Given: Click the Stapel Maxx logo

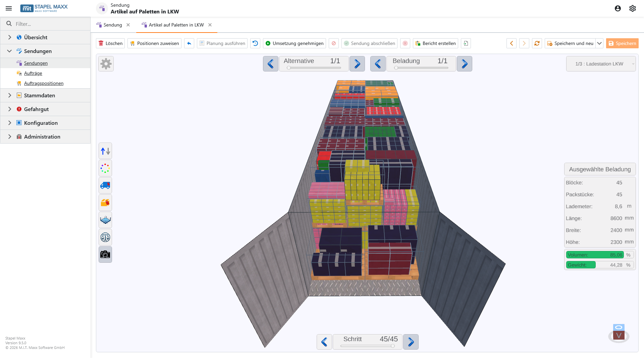Looking at the screenshot, I should click(44, 8).
